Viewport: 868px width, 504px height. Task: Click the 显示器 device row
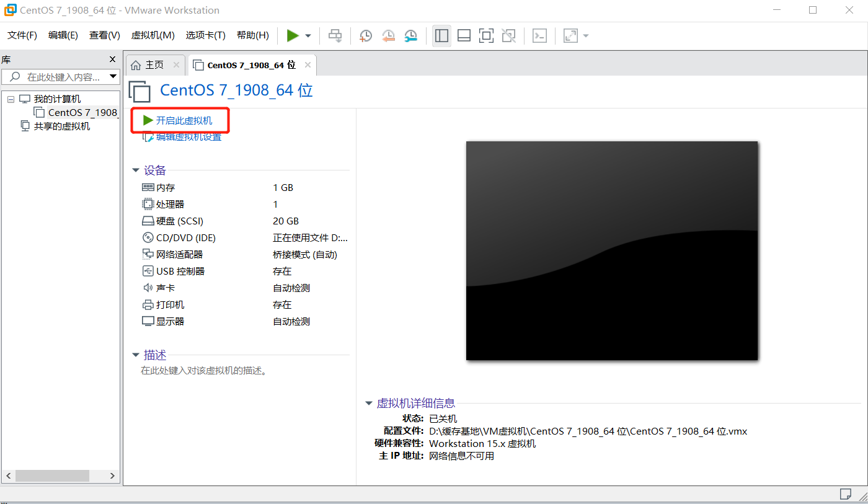coord(245,322)
